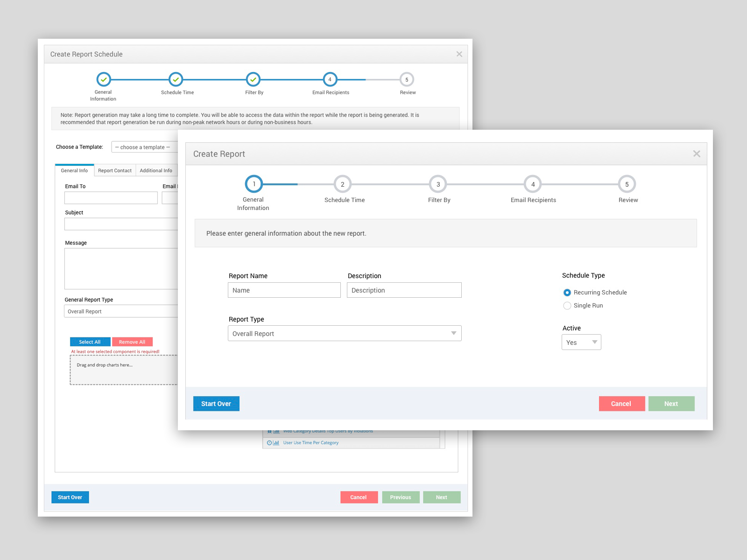This screenshot has width=747, height=560.
Task: Click step 3 Filter By circle in Create Report
Action: 438,184
